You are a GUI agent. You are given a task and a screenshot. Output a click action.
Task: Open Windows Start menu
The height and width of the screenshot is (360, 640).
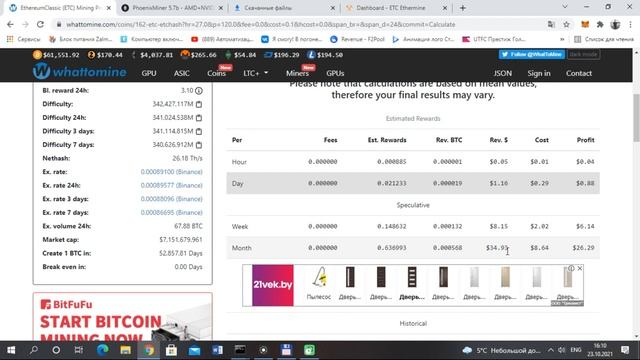click(x=11, y=350)
